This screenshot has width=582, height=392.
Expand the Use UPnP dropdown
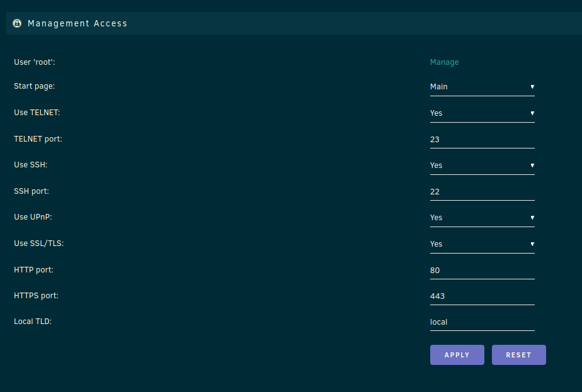pyautogui.click(x=482, y=218)
